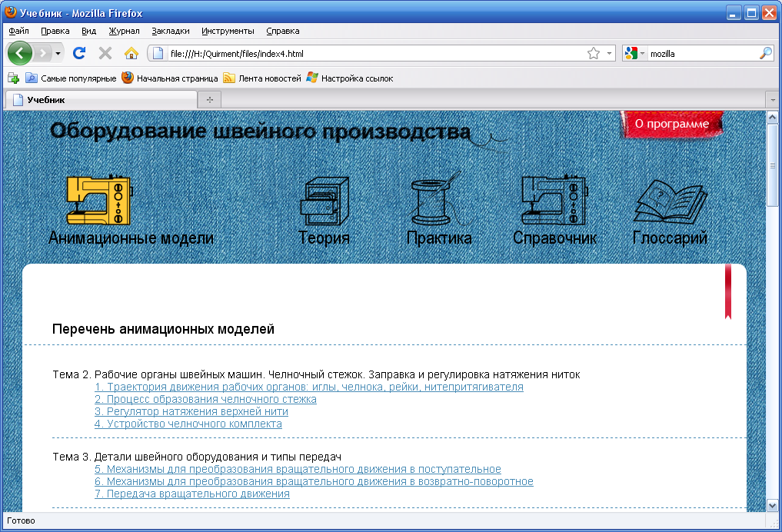The width and height of the screenshot is (782, 532).
Task: Click the Практика text label
Action: pos(439,238)
